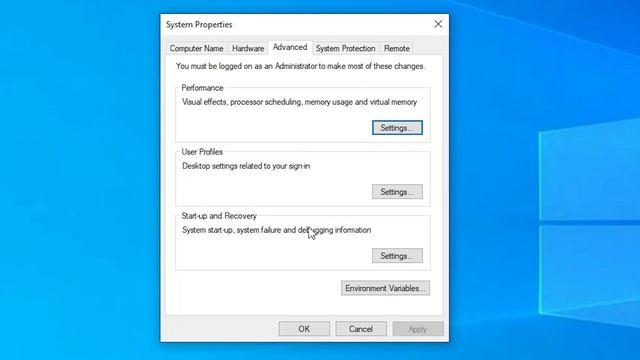Click the Start-up and Recovery group label

pyautogui.click(x=219, y=216)
